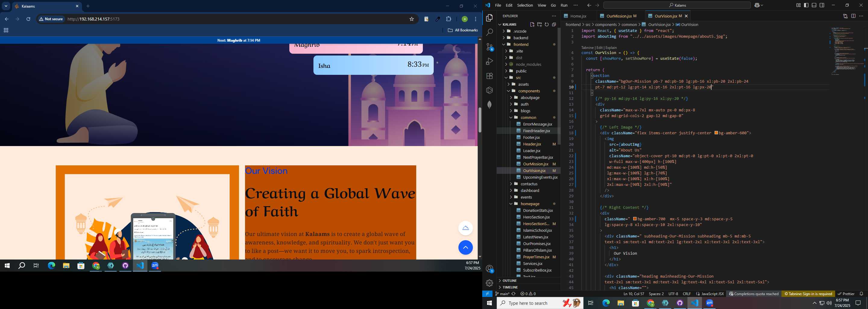
Task: Open the Chrome three-dot menu
Action: coord(476,19)
